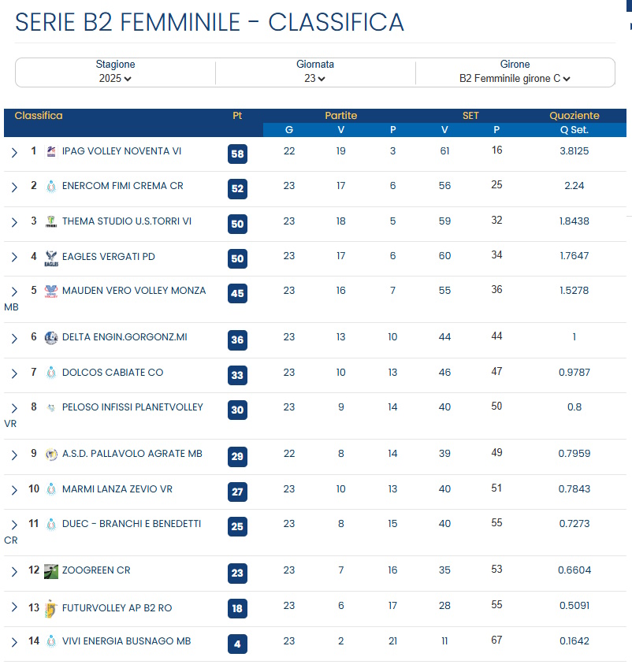Click the Delta Engin. Gorgonz. team logo

click(51, 338)
